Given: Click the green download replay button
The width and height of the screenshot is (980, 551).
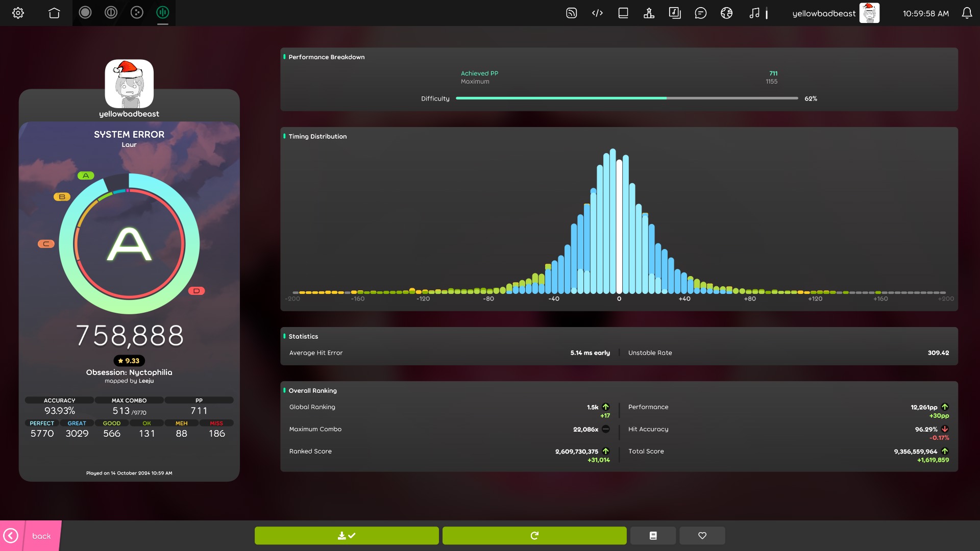Looking at the screenshot, I should [x=347, y=536].
